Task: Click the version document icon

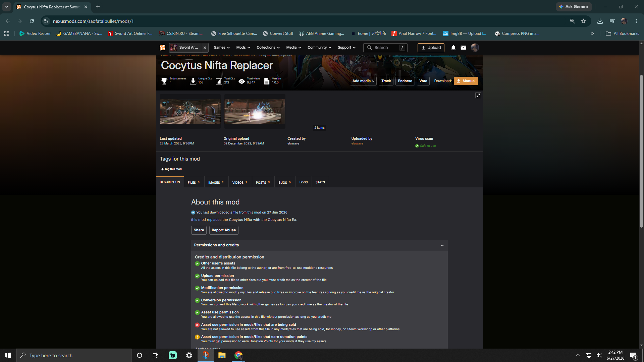Action: coord(267,81)
